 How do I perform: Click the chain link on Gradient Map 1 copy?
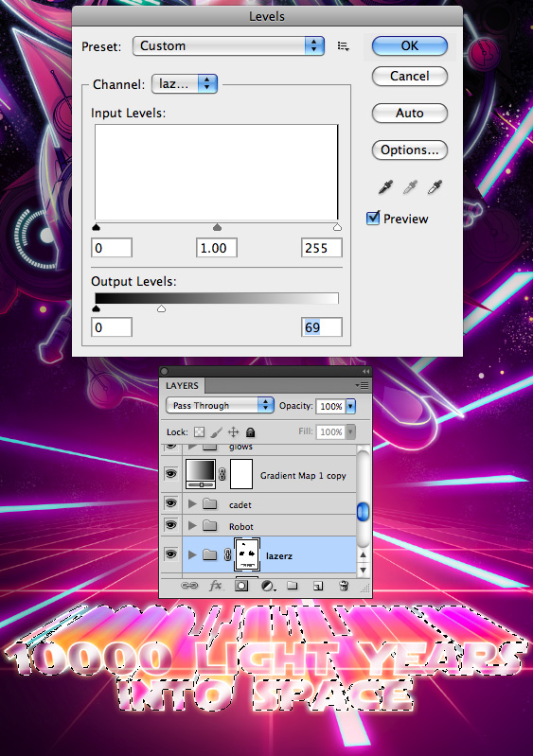[222, 474]
